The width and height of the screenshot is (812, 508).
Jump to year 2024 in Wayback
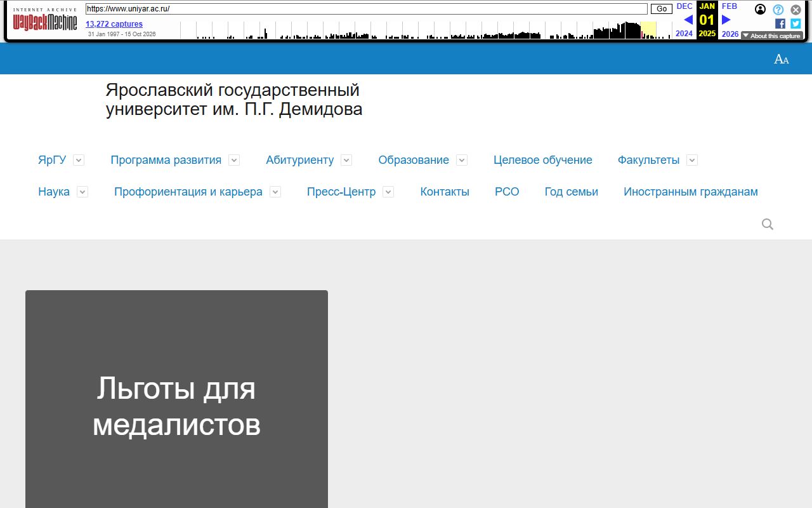(684, 34)
